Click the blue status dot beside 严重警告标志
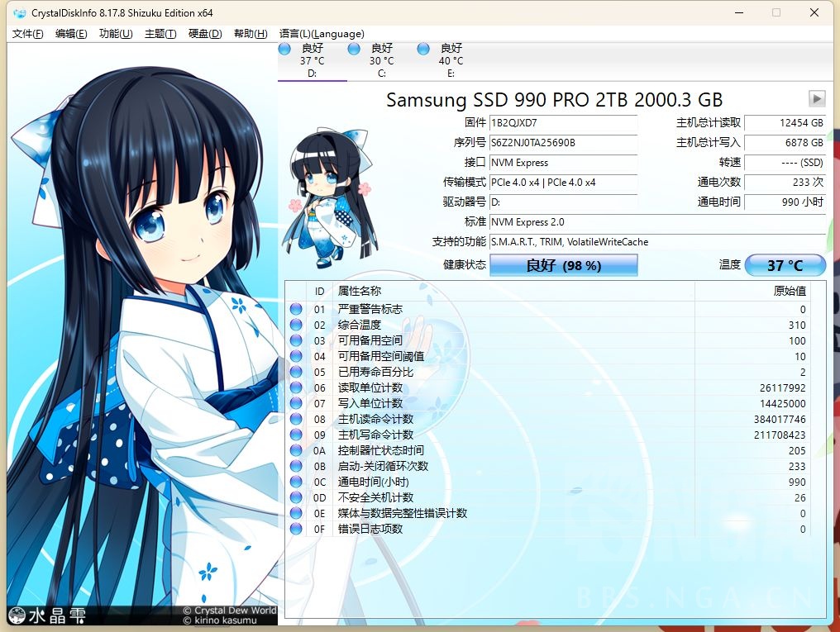The height and width of the screenshot is (632, 840). [295, 309]
